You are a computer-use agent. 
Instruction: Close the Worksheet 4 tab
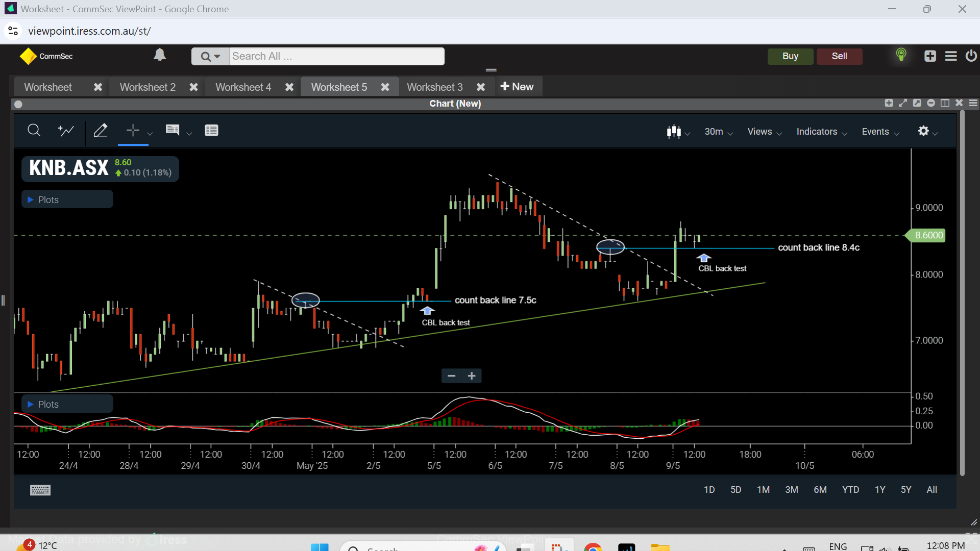pyautogui.click(x=289, y=87)
